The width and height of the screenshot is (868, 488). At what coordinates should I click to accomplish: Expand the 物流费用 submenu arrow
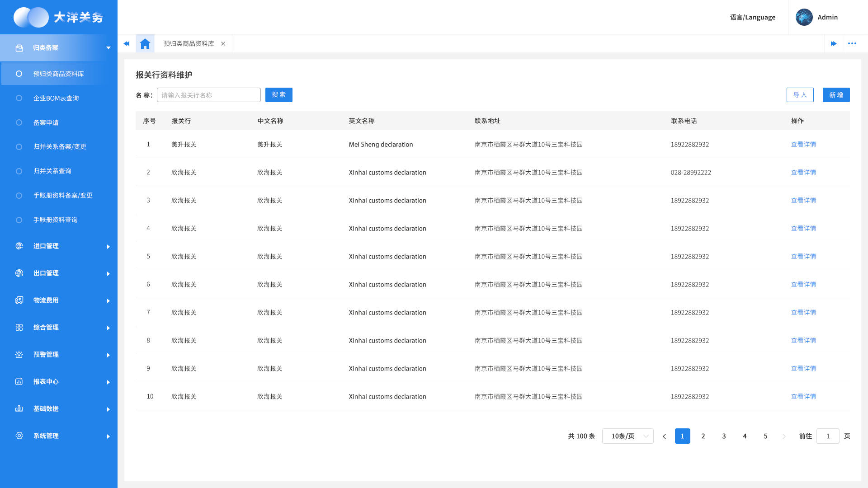tap(108, 301)
